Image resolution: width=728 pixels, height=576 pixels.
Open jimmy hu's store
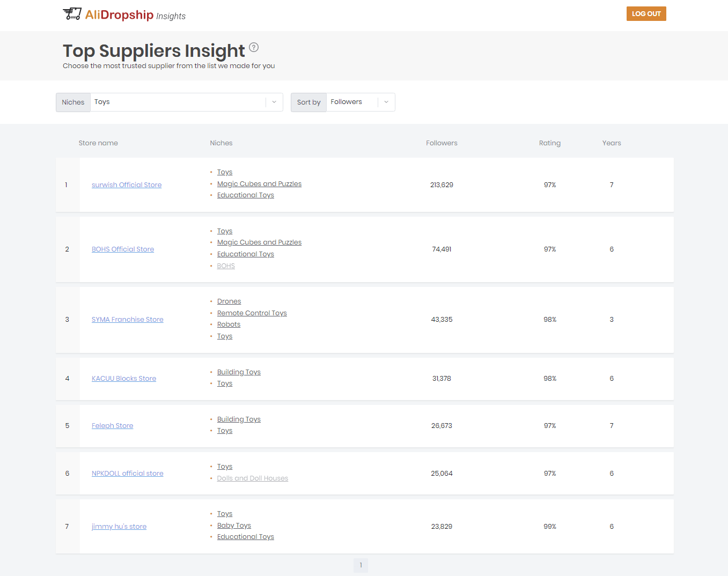pos(119,526)
